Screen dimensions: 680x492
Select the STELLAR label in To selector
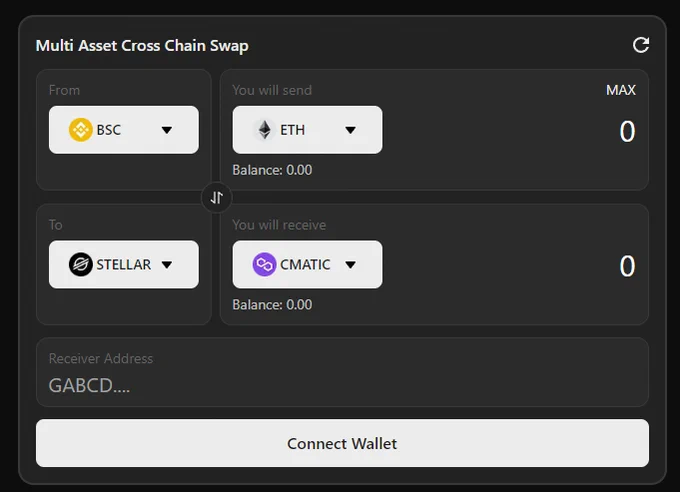coord(124,264)
